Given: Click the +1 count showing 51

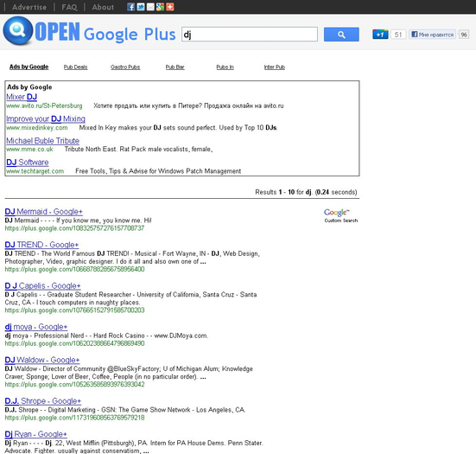Looking at the screenshot, I should pos(398,35).
